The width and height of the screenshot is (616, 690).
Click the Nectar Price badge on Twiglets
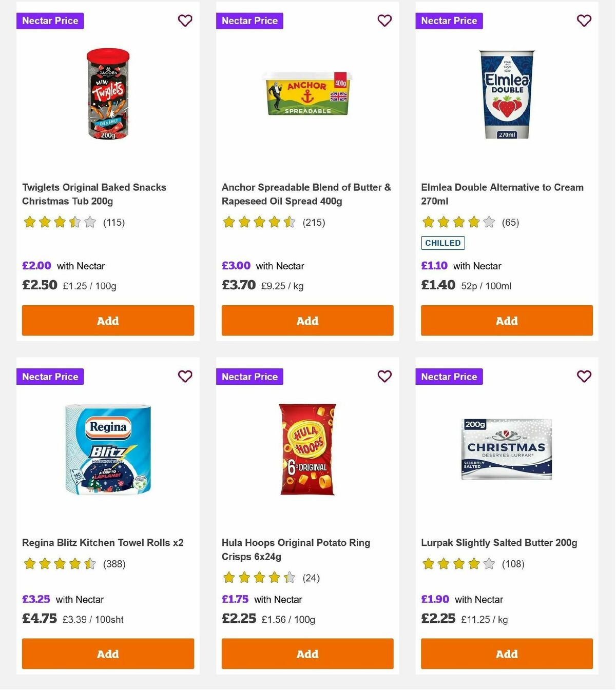[50, 21]
